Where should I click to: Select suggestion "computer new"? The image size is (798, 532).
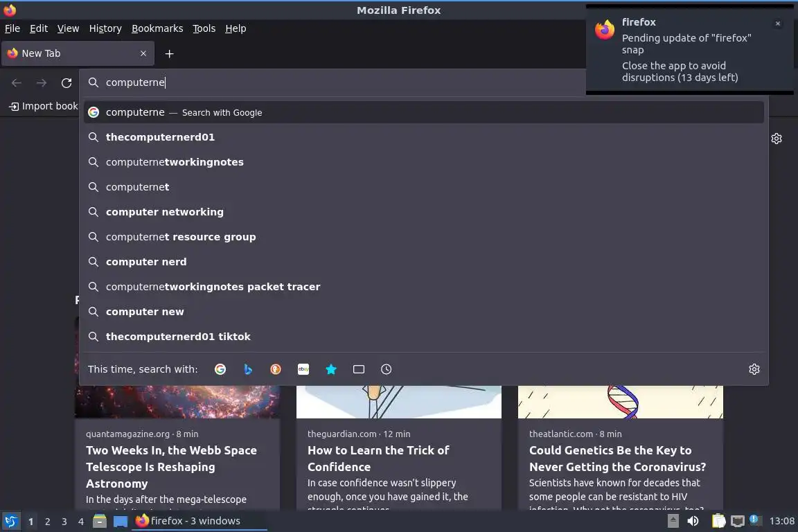click(423, 312)
